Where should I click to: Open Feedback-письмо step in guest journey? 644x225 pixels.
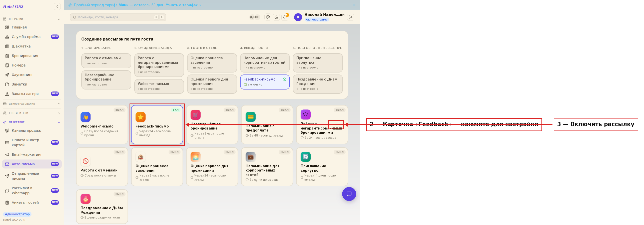pos(265,82)
